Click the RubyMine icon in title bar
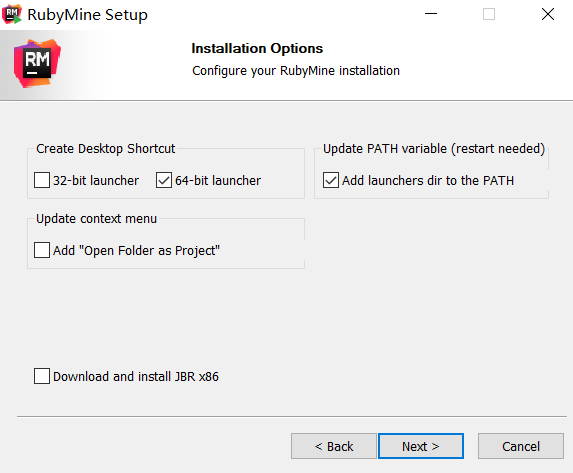 click(x=12, y=14)
